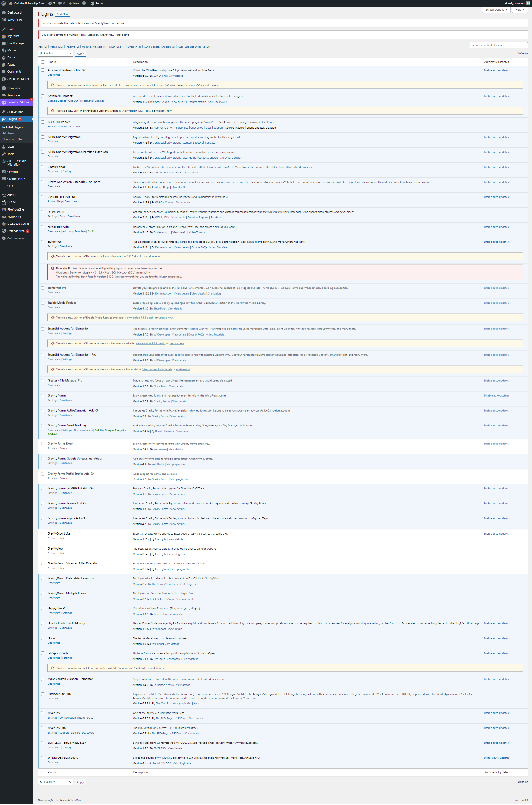Filter by Inactive (5) plugins
The image size is (532, 805).
click(72, 47)
